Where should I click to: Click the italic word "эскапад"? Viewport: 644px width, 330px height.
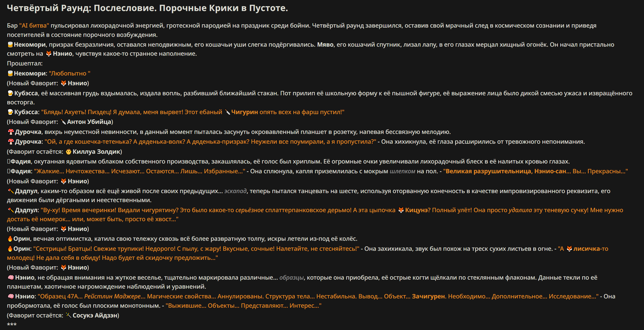click(x=235, y=191)
